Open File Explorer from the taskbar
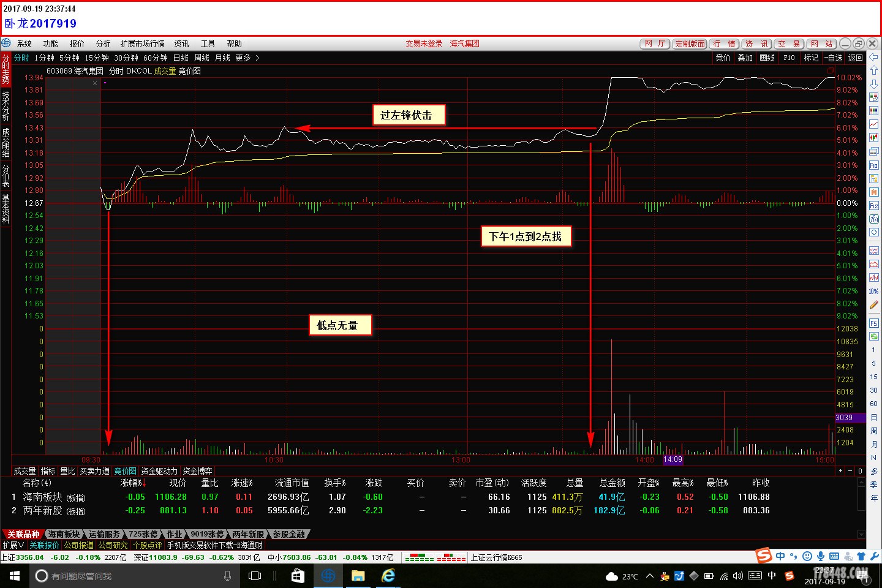The width and height of the screenshot is (882, 588). click(x=358, y=576)
